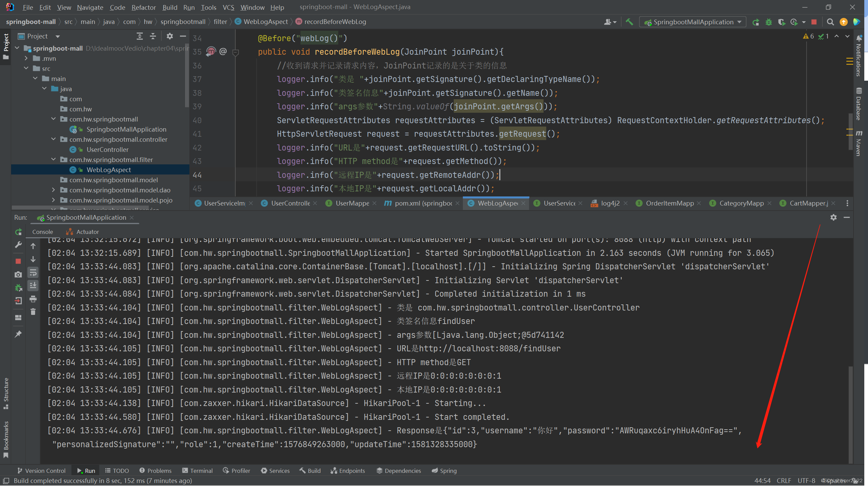The height and width of the screenshot is (486, 868).
Task: Toggle scroll to end of console
Action: point(33,286)
